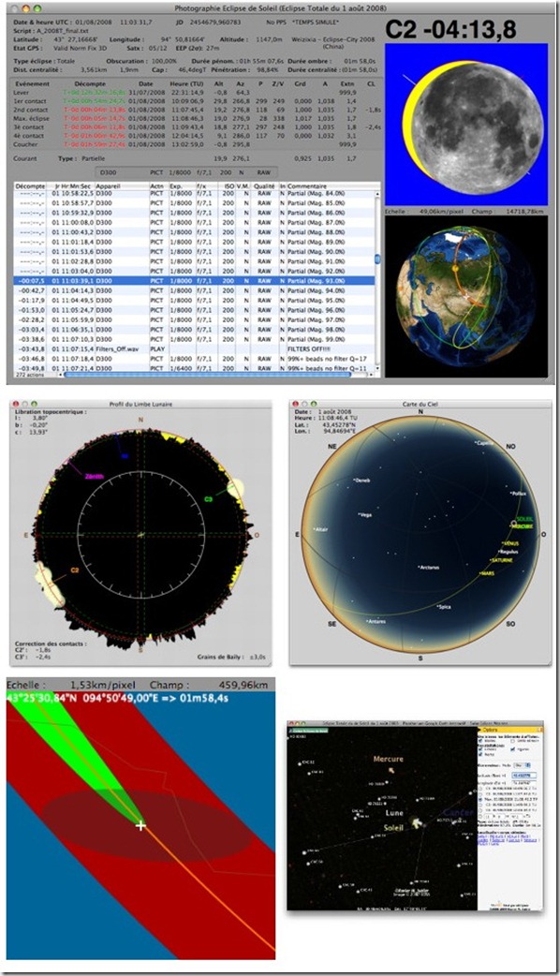The height and width of the screenshot is (976, 560).
Task: Select the C2 marker on lunar limb profile
Action: 74,569
